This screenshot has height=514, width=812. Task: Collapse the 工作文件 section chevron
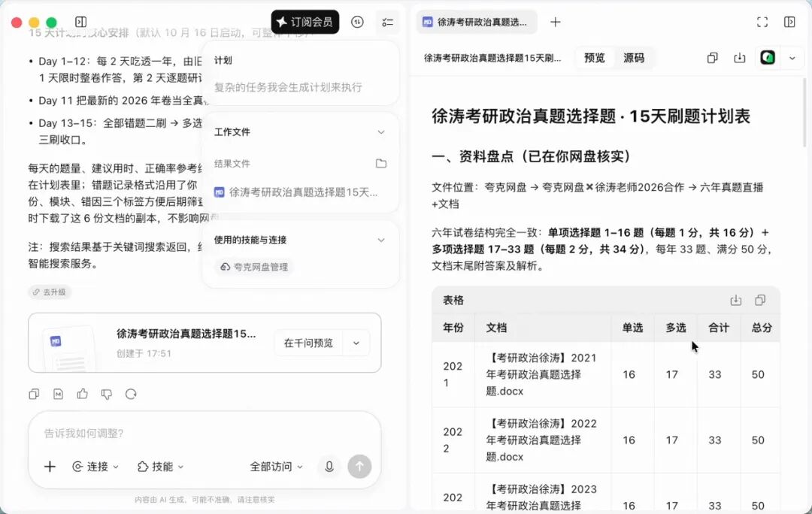(x=381, y=132)
